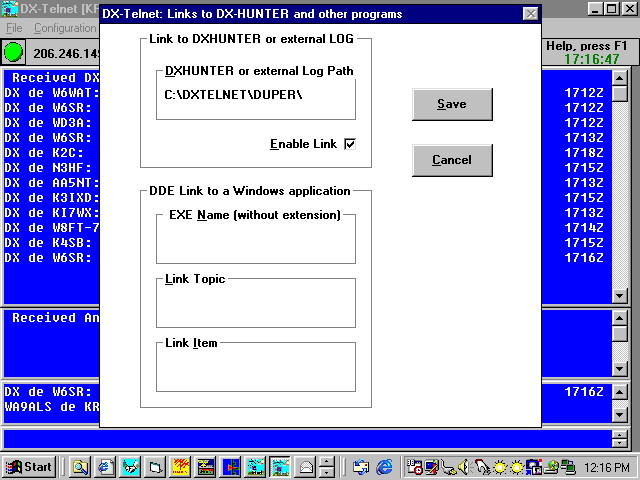Open the Windows Start menu

tap(29, 467)
